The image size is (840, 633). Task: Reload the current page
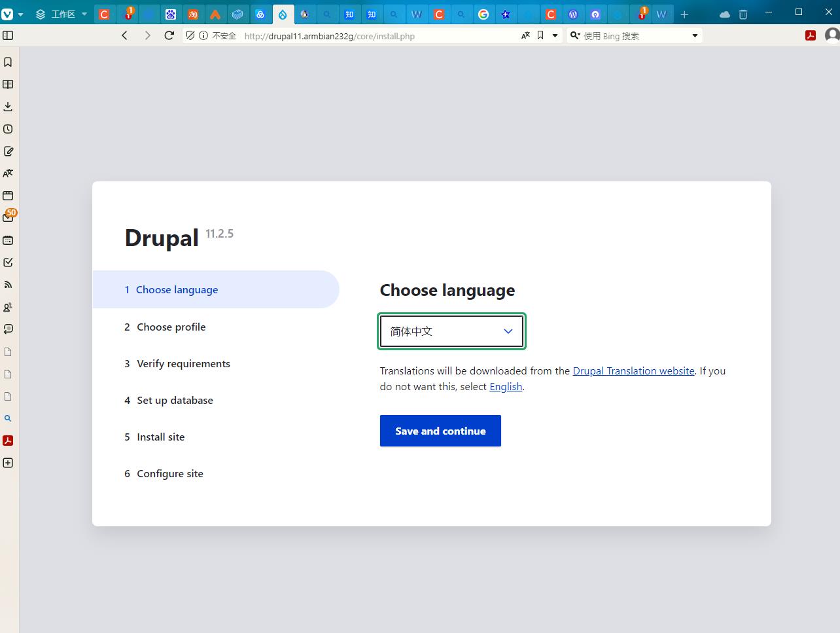coord(169,35)
